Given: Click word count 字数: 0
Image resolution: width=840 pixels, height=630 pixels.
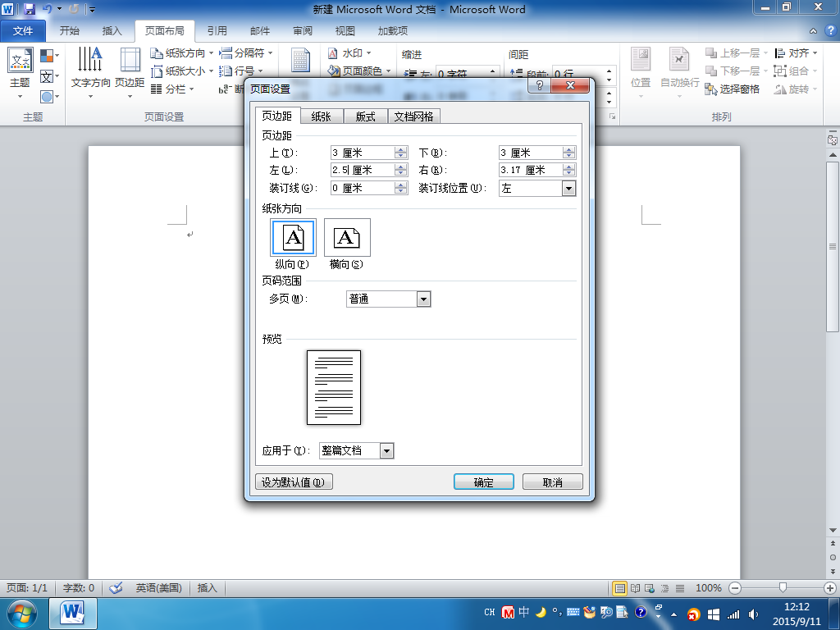Looking at the screenshot, I should tap(79, 588).
